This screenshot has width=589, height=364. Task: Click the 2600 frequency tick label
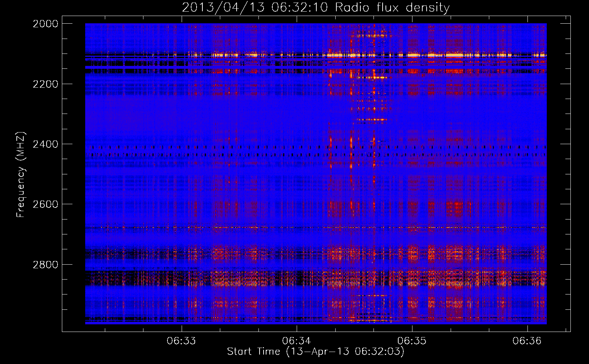(46, 204)
